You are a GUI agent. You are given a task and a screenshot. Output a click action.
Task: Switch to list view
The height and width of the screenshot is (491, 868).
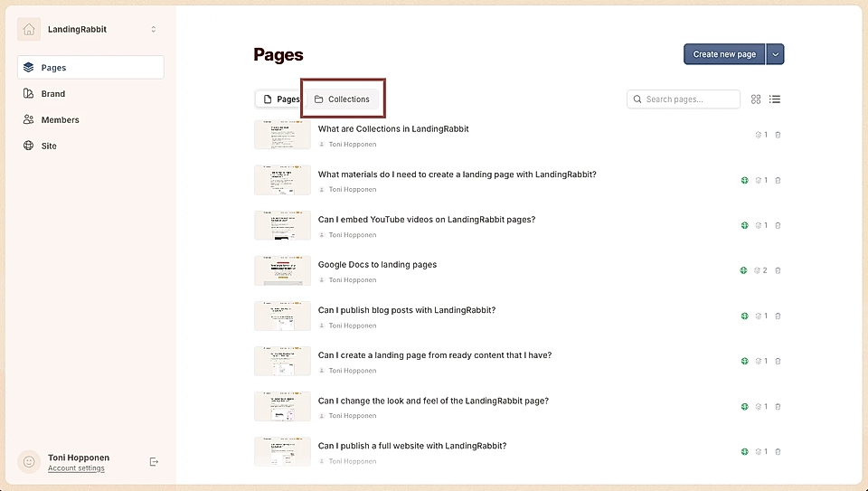tap(775, 99)
